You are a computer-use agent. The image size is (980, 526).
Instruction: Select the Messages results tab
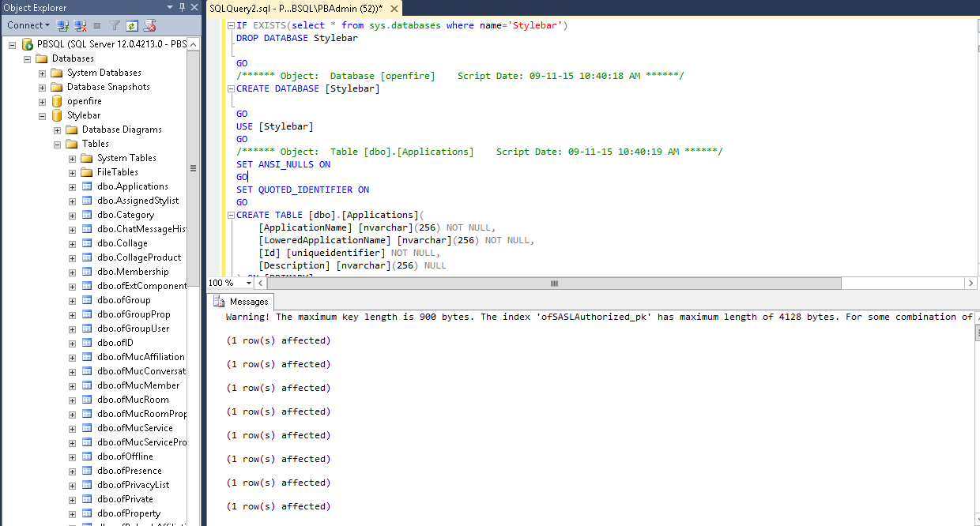(242, 302)
